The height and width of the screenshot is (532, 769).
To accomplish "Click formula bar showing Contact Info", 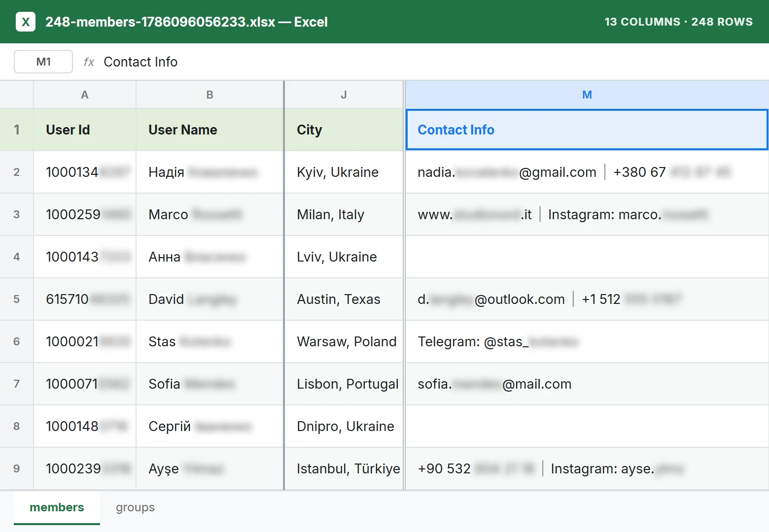I will 140,62.
